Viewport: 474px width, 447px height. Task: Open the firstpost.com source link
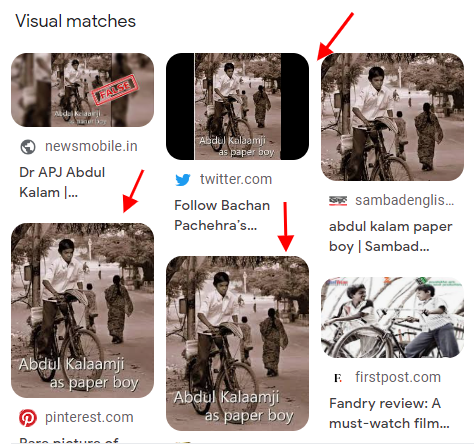tap(398, 377)
